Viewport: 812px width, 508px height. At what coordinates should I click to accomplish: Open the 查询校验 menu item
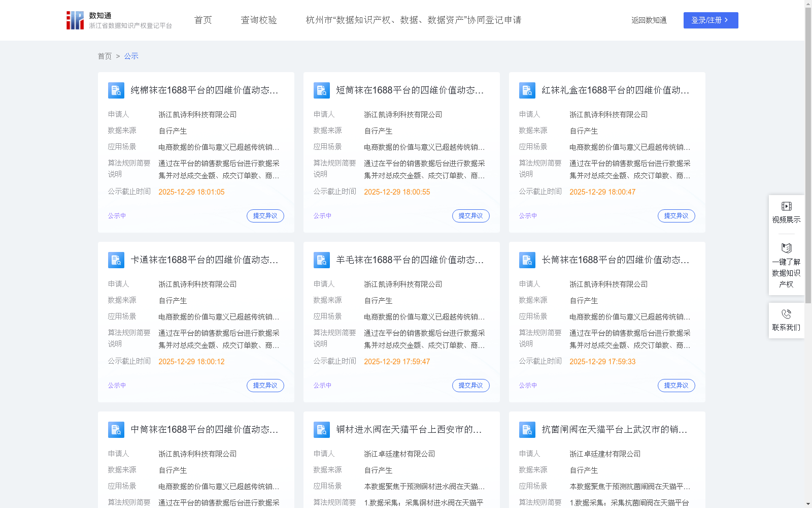point(258,20)
